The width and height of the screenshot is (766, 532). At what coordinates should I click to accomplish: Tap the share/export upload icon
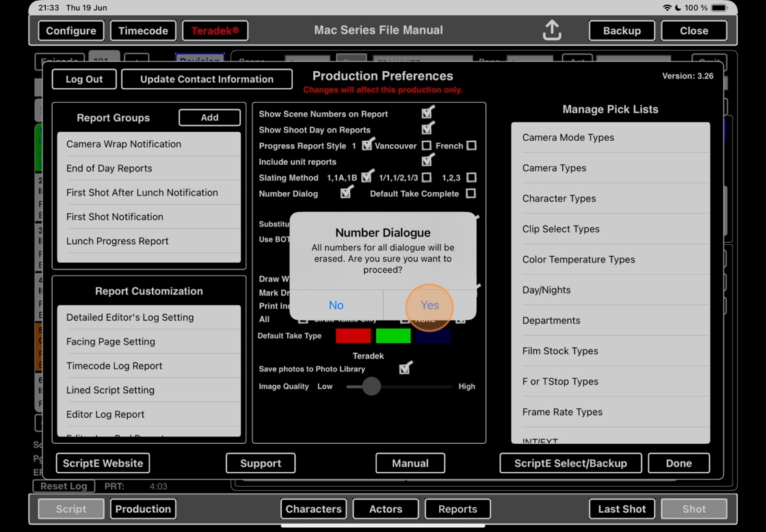click(551, 30)
